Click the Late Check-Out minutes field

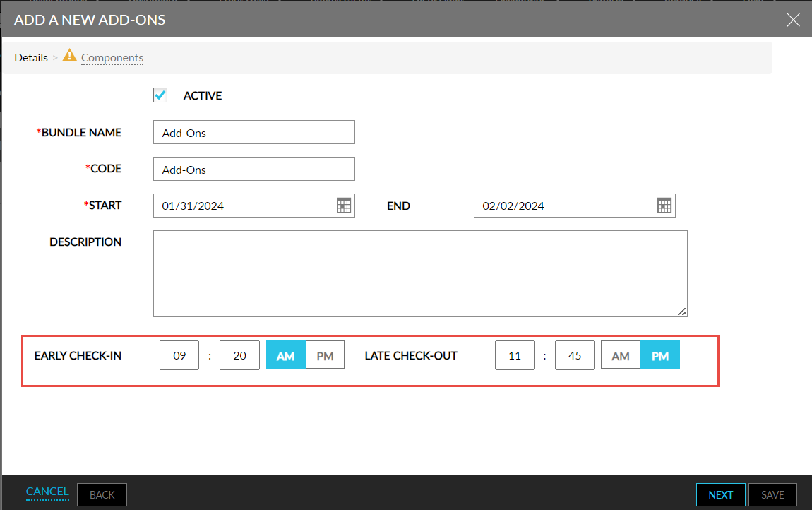coord(575,355)
